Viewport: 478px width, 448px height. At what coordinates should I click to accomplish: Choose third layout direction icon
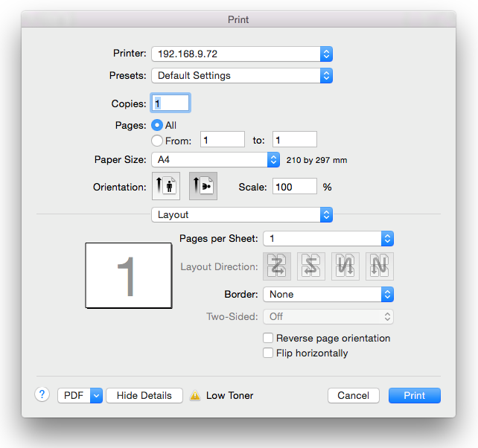345,266
